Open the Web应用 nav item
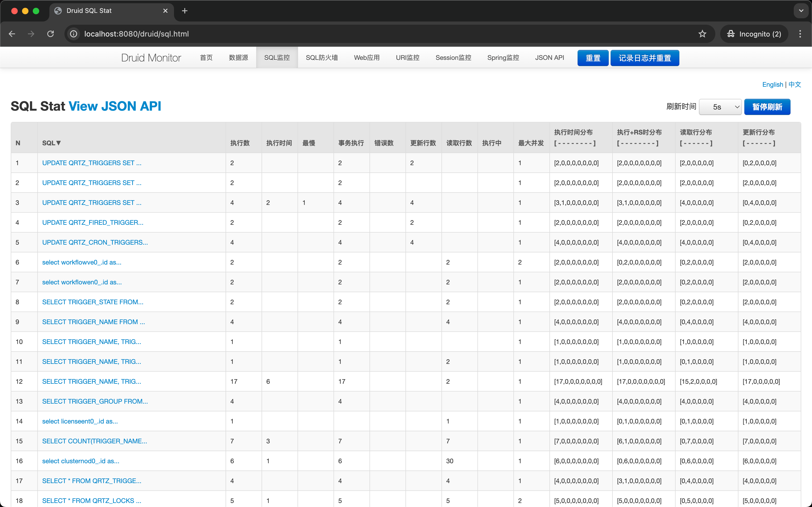The height and width of the screenshot is (507, 812). pos(367,58)
